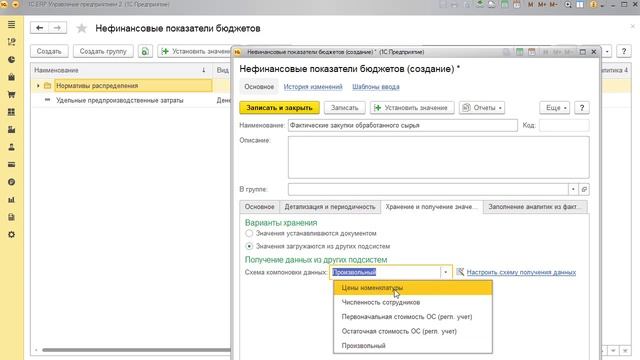
Task: Choose Цены номенклатуры from the list
Action: 413,288
